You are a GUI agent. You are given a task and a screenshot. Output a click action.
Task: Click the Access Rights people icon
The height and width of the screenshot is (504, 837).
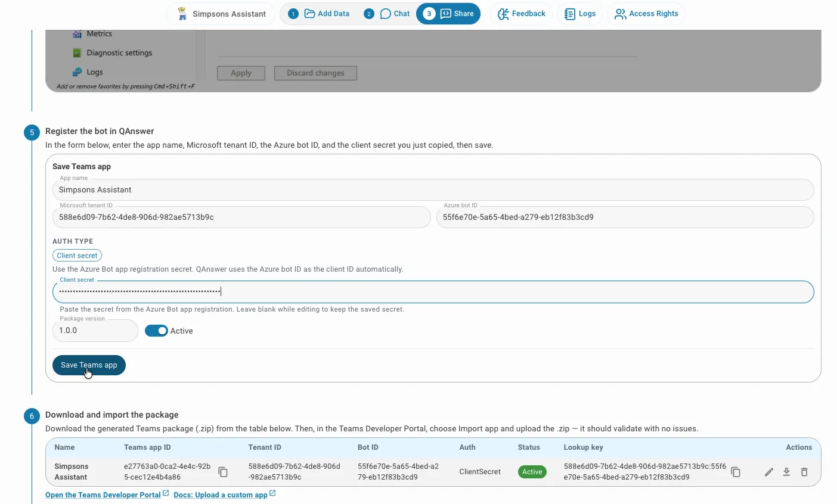tap(620, 14)
